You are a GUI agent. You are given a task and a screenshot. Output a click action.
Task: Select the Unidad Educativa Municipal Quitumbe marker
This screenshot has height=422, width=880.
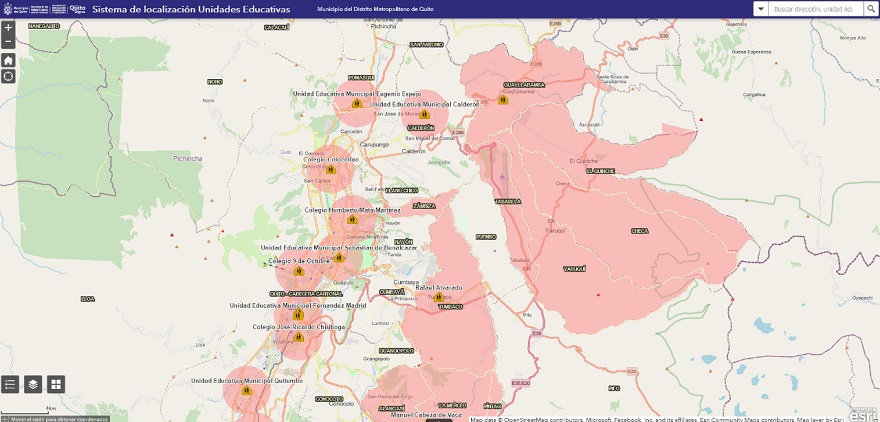(x=246, y=391)
